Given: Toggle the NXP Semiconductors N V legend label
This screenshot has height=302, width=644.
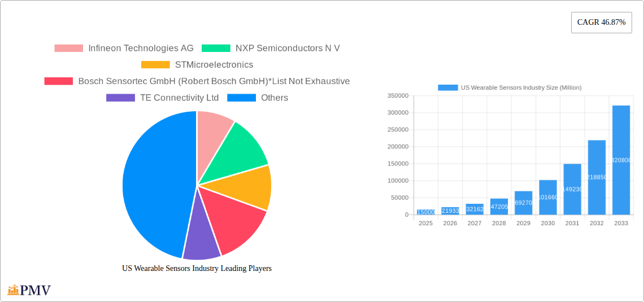Looking at the screenshot, I should click(288, 49).
